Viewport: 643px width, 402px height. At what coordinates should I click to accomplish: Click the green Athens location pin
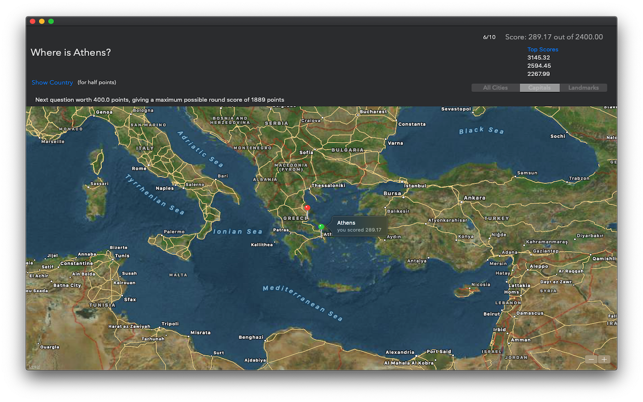(x=321, y=227)
